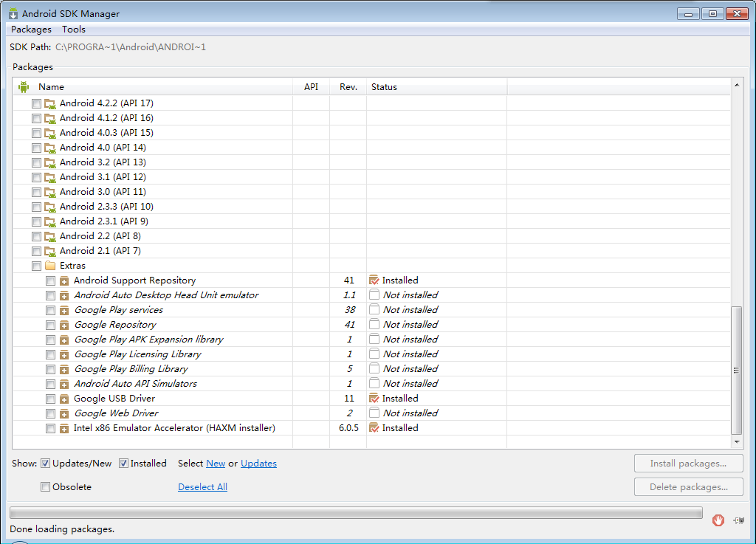
Task: Select the Google Play Licensing Library row
Action: click(372, 354)
